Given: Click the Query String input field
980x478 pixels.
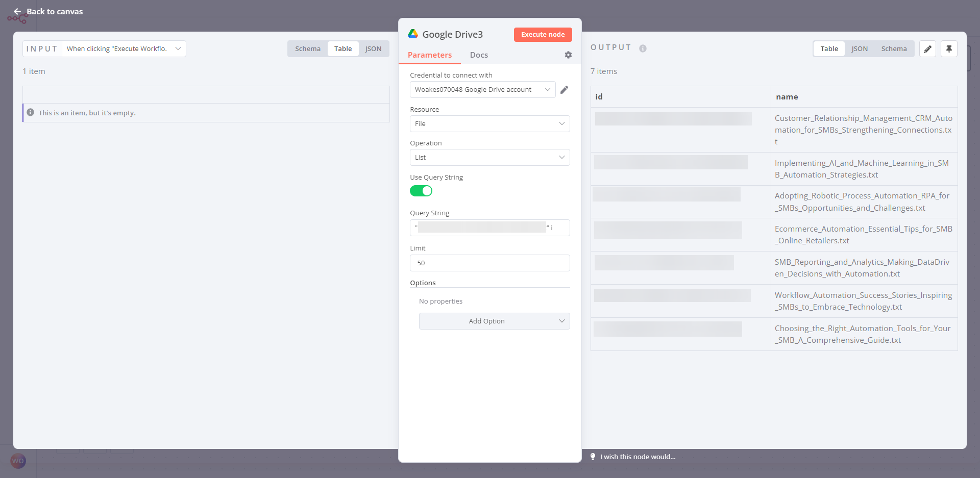Looking at the screenshot, I should coord(489,228).
